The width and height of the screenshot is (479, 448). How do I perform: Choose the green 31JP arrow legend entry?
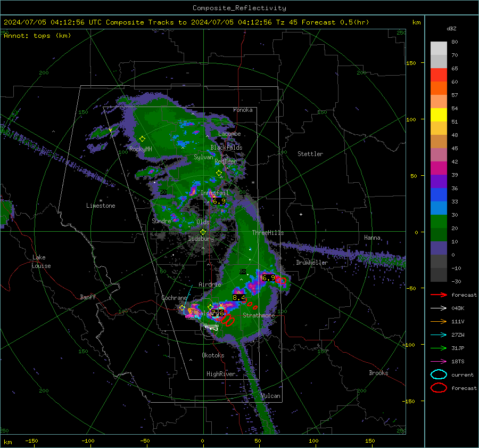click(439, 348)
